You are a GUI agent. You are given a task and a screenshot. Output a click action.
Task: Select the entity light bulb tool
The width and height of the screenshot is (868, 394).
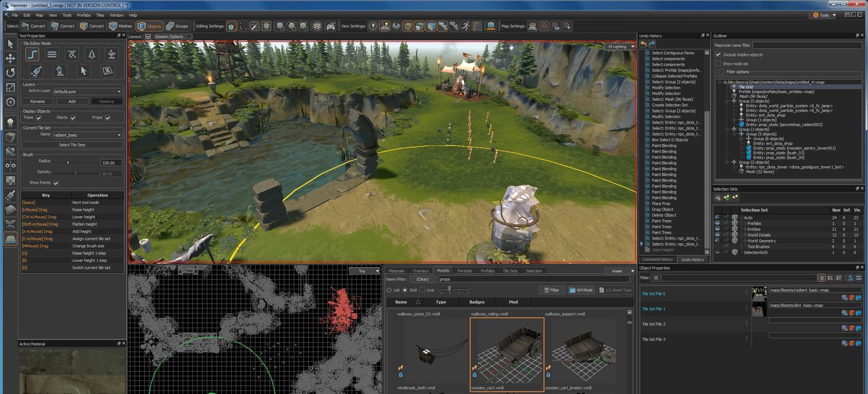[10, 123]
